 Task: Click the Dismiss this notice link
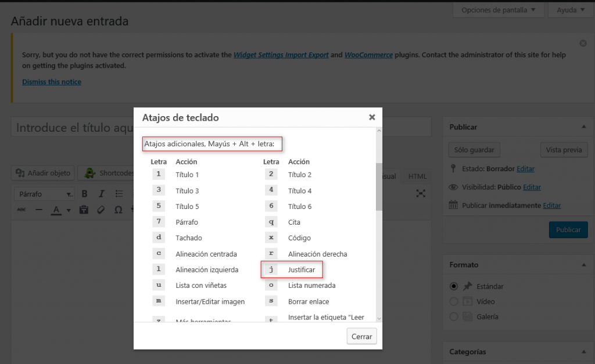pyautogui.click(x=52, y=82)
